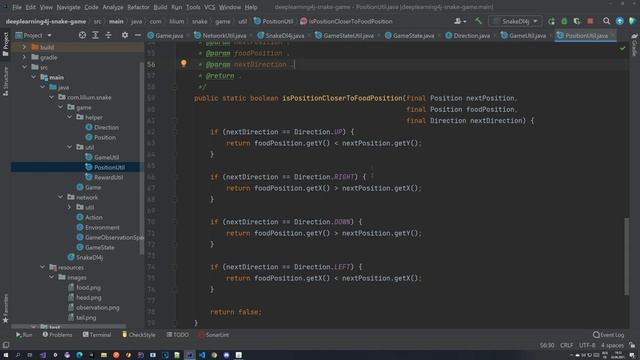Click the Collapse All icon in Project panel
Image resolution: width=640 pixels, height=360 pixels.
coord(108,36)
